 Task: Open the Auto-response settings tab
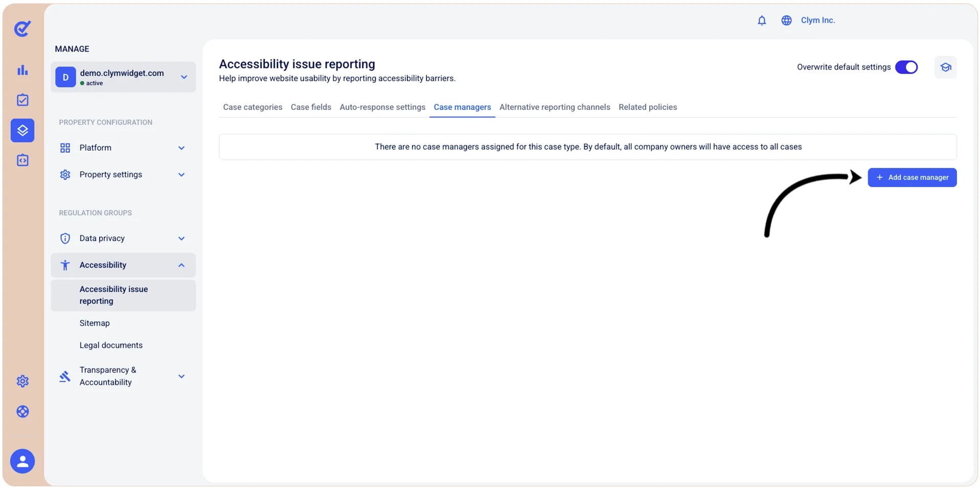(382, 107)
